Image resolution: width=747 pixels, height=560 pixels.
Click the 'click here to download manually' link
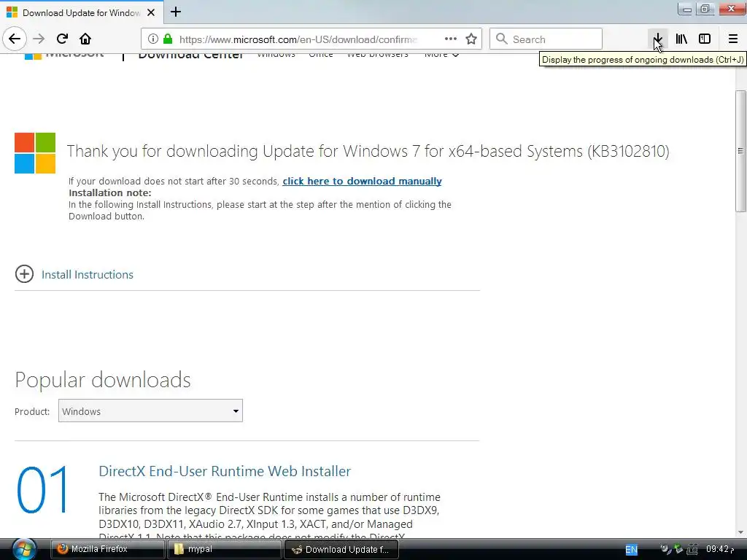coord(362,181)
